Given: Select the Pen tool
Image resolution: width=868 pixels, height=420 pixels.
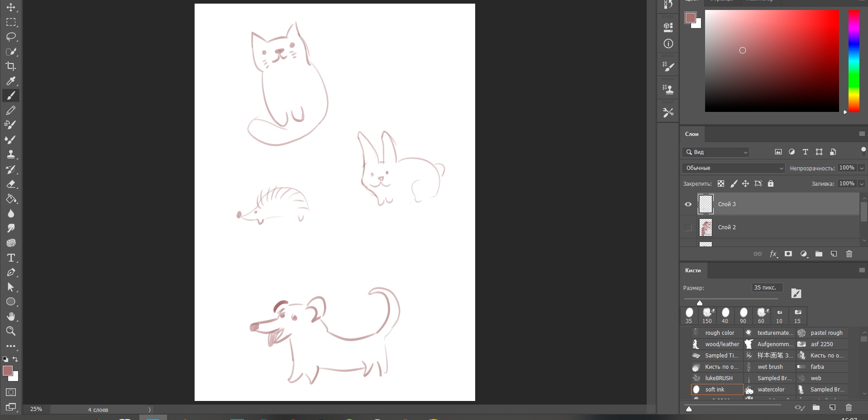Looking at the screenshot, I should tap(11, 272).
